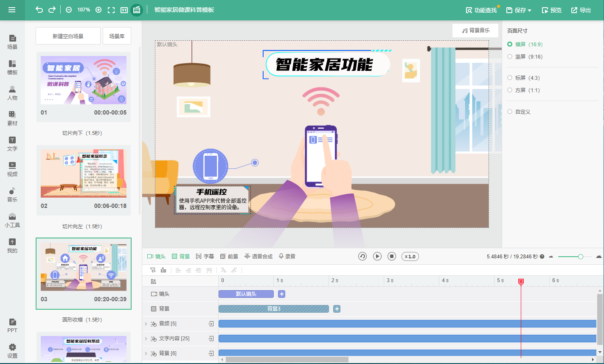The image size is (604, 364).
Task: Click the red playhead marker on timeline
Action: (521, 282)
